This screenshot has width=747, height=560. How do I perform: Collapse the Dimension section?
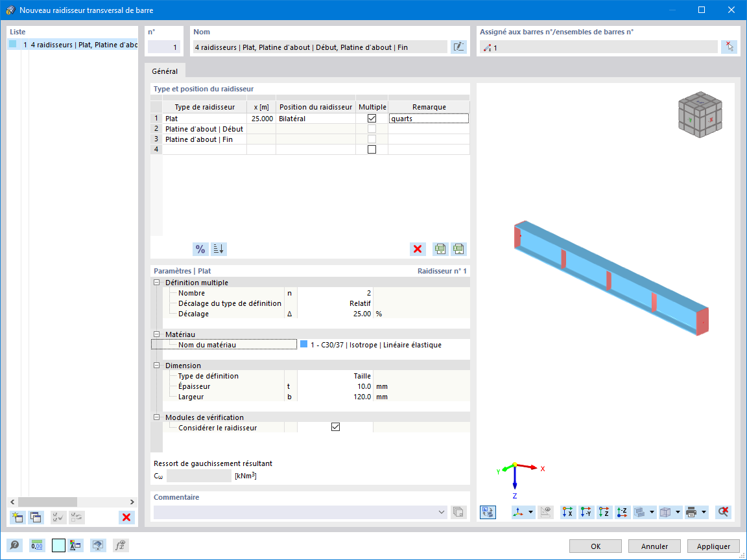click(157, 366)
